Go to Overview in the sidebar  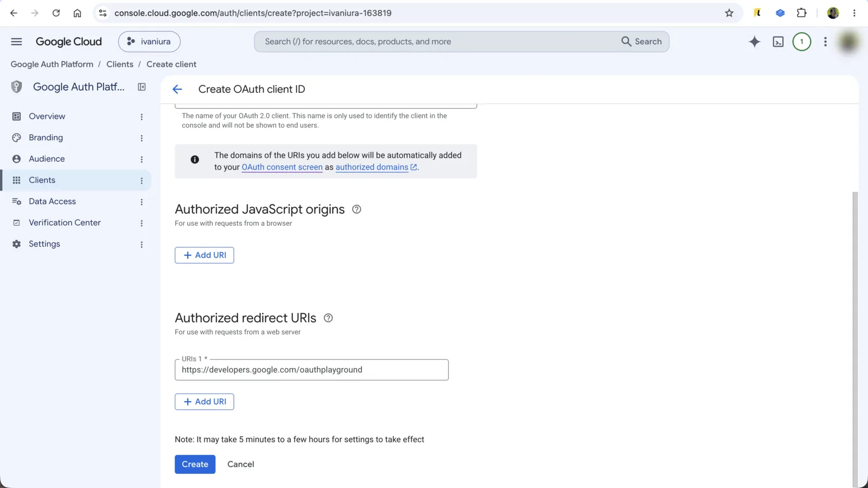[76, 117]
